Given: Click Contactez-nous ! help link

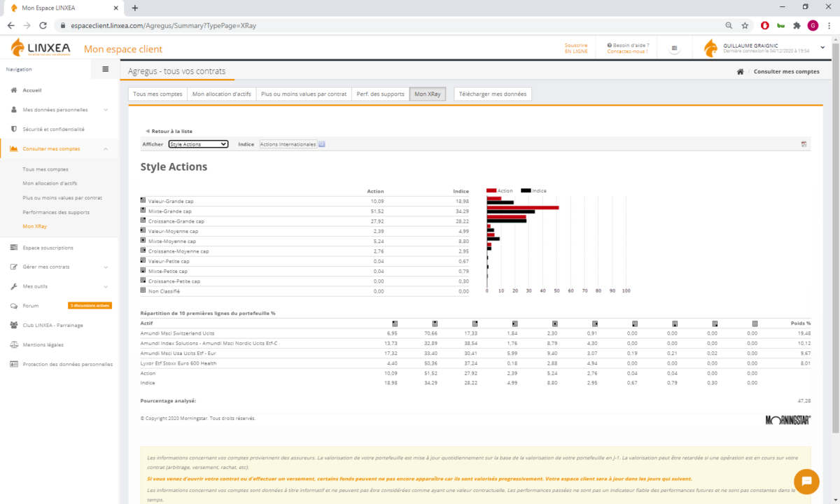Looking at the screenshot, I should pyautogui.click(x=627, y=51).
